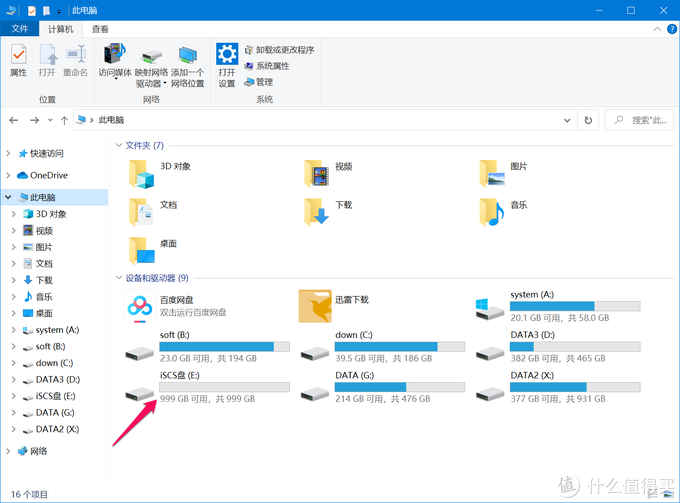
Task: Select 网络 in sidebar
Action: [x=33, y=451]
